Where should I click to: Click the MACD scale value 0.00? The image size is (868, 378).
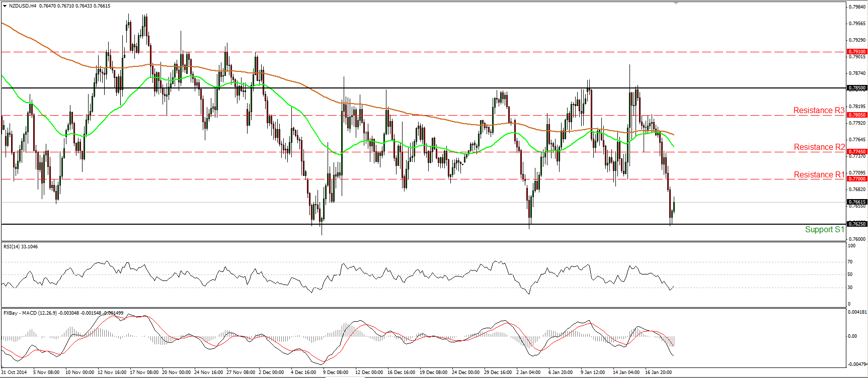click(853, 336)
